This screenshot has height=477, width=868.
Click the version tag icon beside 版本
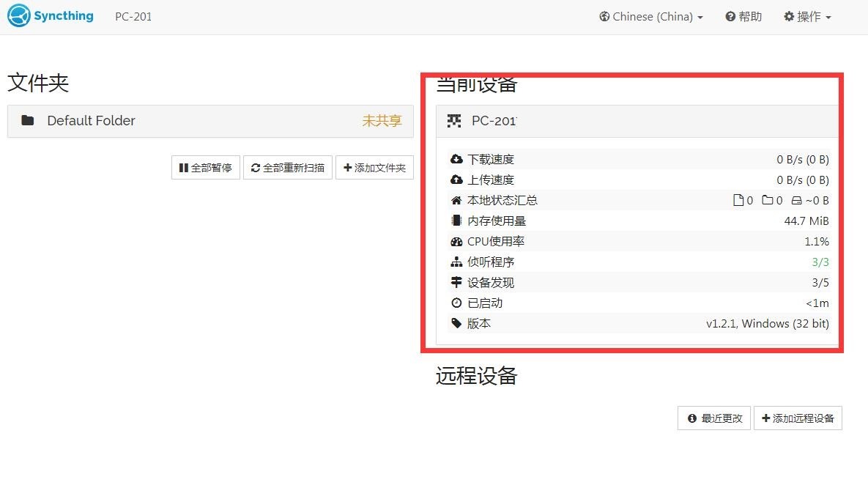pyautogui.click(x=456, y=323)
